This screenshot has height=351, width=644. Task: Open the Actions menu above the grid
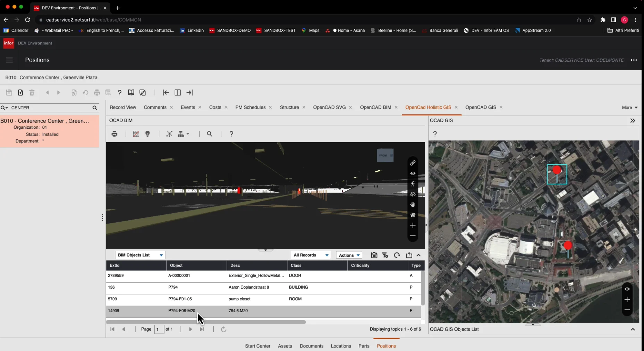(x=349, y=255)
